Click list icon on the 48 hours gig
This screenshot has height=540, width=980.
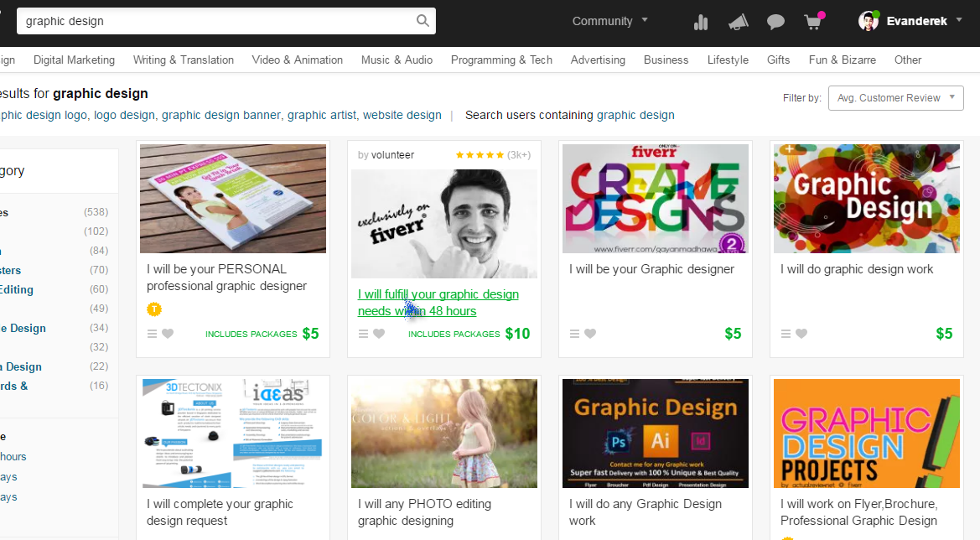(x=363, y=334)
